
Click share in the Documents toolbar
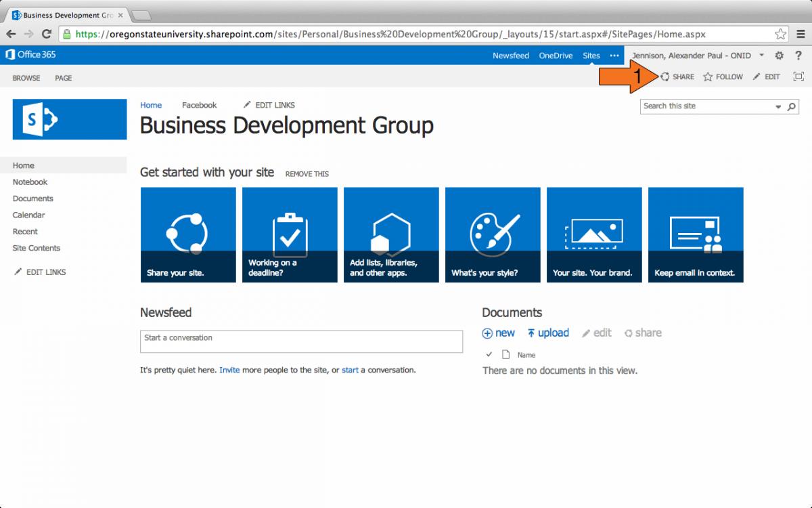pyautogui.click(x=643, y=333)
